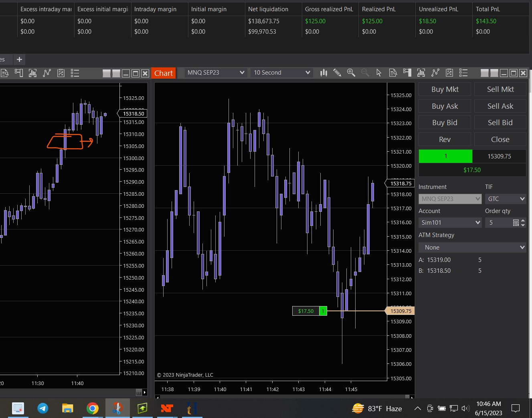Image resolution: width=532 pixels, height=418 pixels.
Task: Open the GTC time-in-force dropdown
Action: coord(505,199)
